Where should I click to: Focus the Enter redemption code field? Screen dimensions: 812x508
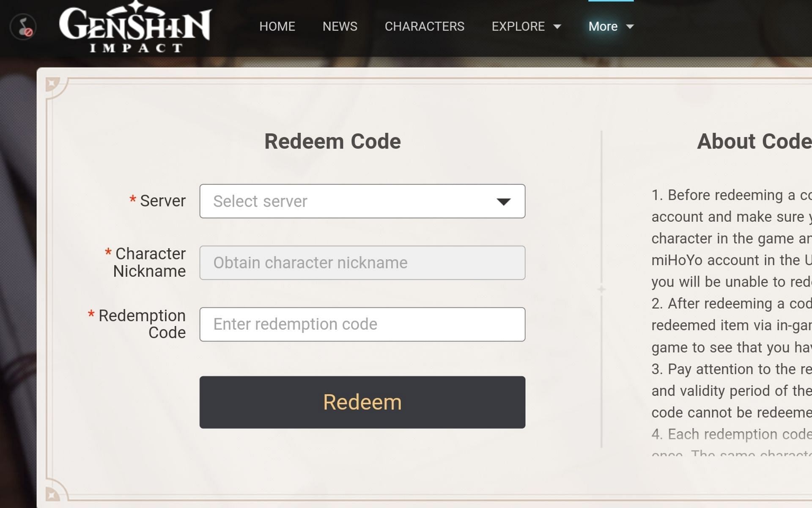click(x=362, y=324)
